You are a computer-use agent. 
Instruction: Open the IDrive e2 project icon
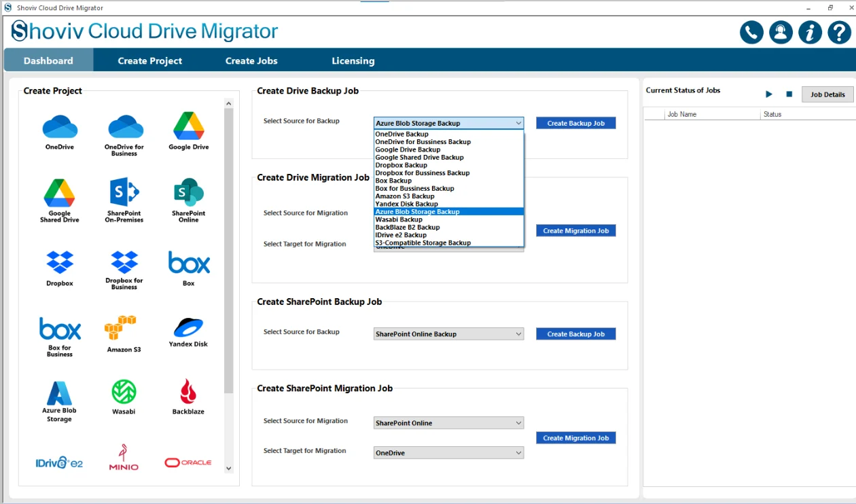[60, 463]
